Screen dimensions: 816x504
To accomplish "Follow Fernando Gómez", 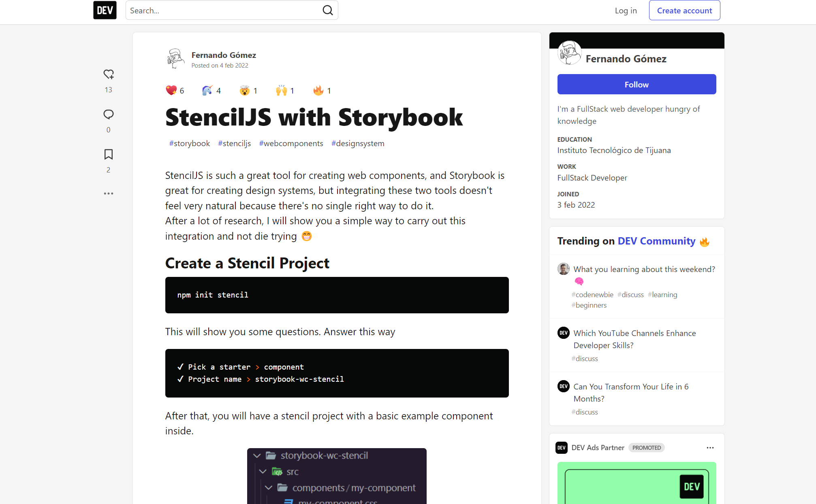I will pos(637,84).
